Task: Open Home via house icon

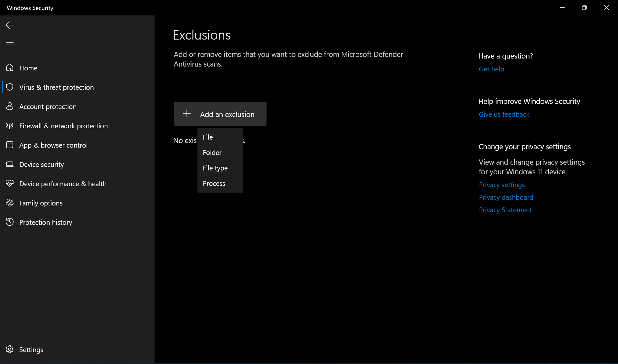Action: [10, 68]
